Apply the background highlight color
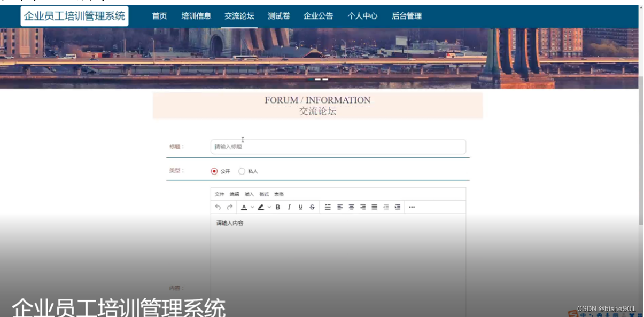Viewport: 644px width, 317px height. (x=261, y=207)
